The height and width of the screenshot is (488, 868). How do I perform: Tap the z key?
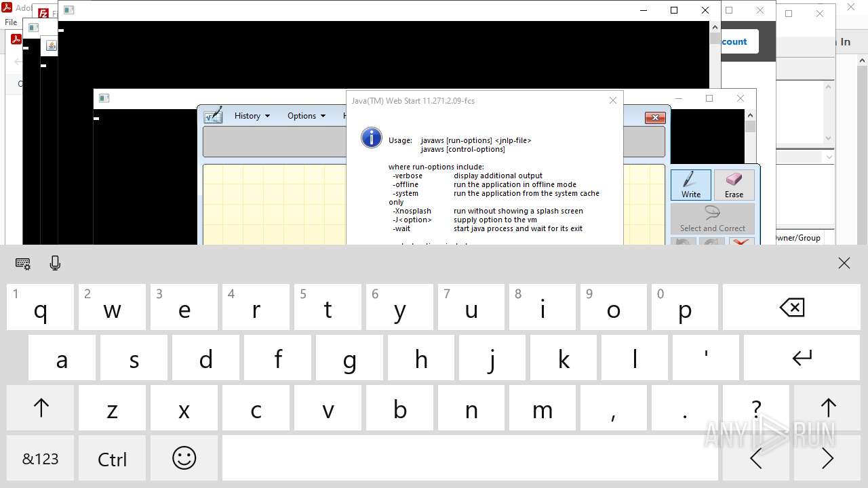[112, 408]
